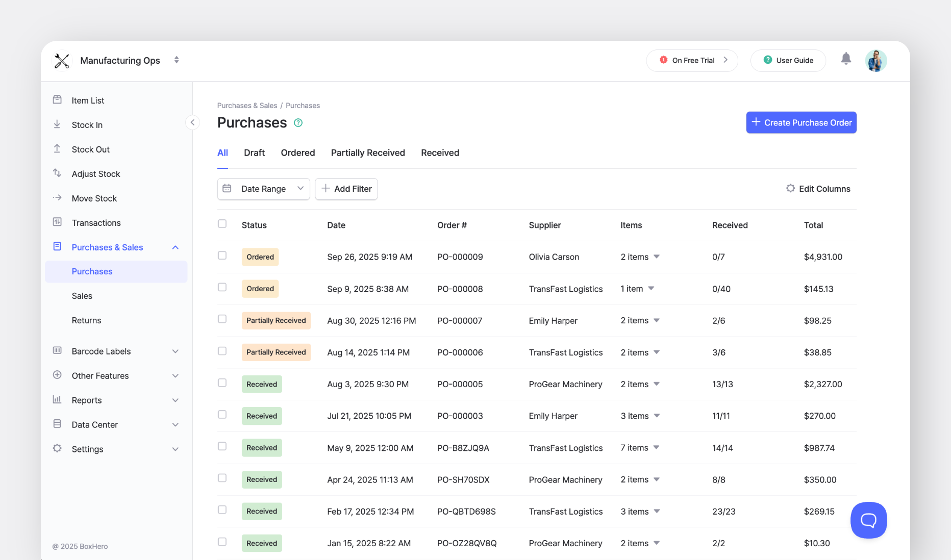Select the checkbox next to PO-000005
The height and width of the screenshot is (560, 951).
[222, 383]
